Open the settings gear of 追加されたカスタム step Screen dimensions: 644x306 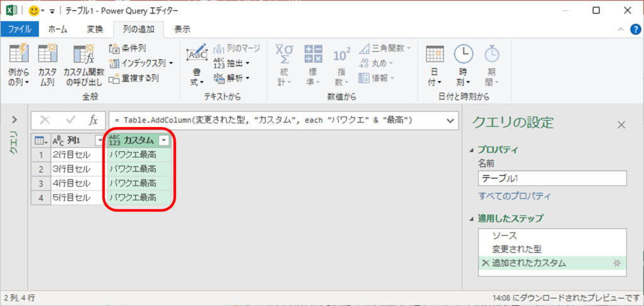[x=616, y=263]
